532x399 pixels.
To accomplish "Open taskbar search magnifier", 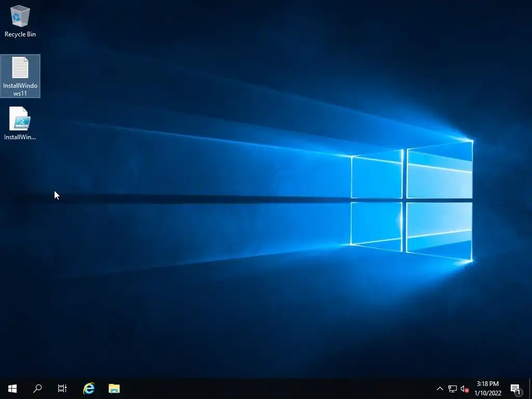I will click(x=37, y=389).
